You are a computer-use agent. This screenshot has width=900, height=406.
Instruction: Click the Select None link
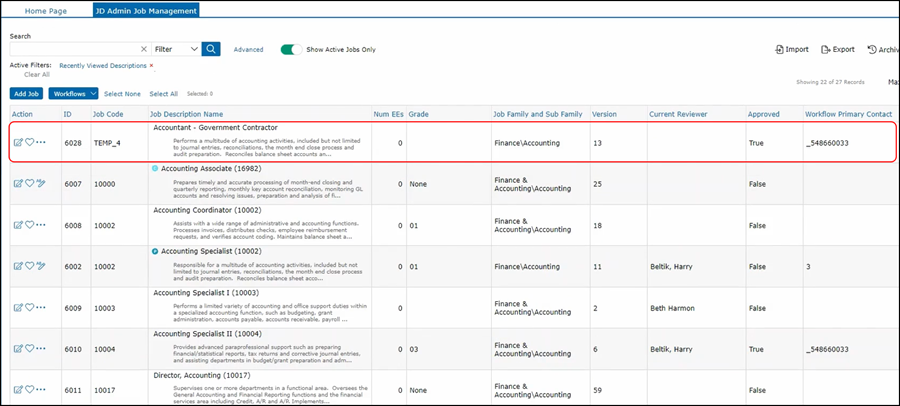click(x=122, y=93)
